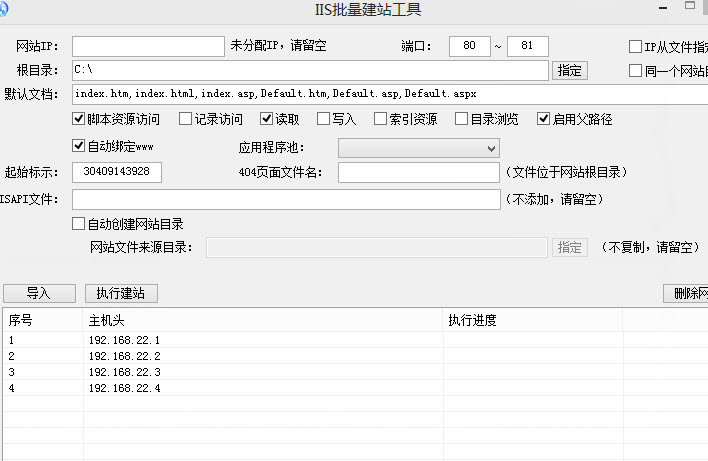Uncheck the 自动绑定www checkbox
The width and height of the screenshot is (708, 461).
coord(79,146)
